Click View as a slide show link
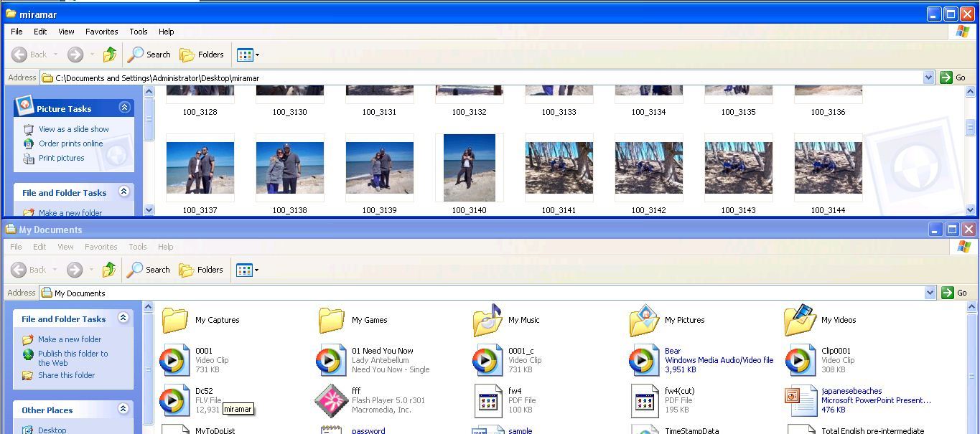 tap(74, 129)
